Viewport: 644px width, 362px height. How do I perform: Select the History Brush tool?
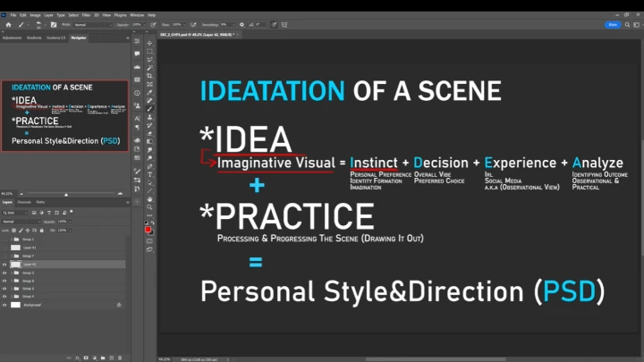tap(149, 126)
